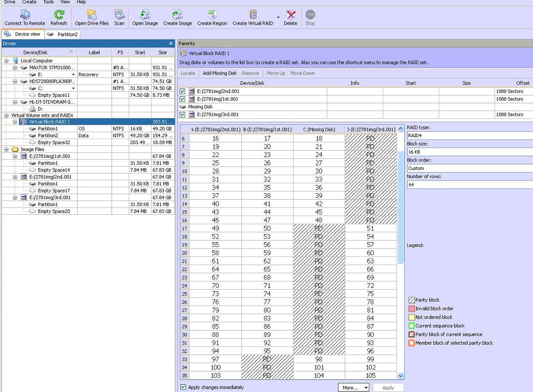The image size is (533, 392).
Task: Disable Apply changes immediately checkbox
Action: [x=184, y=387]
